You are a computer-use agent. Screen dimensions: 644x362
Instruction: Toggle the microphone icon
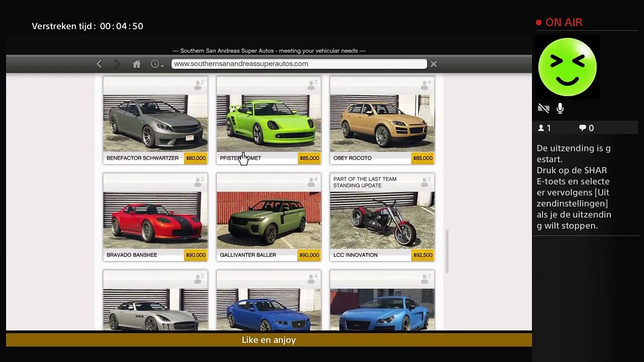coord(560,108)
